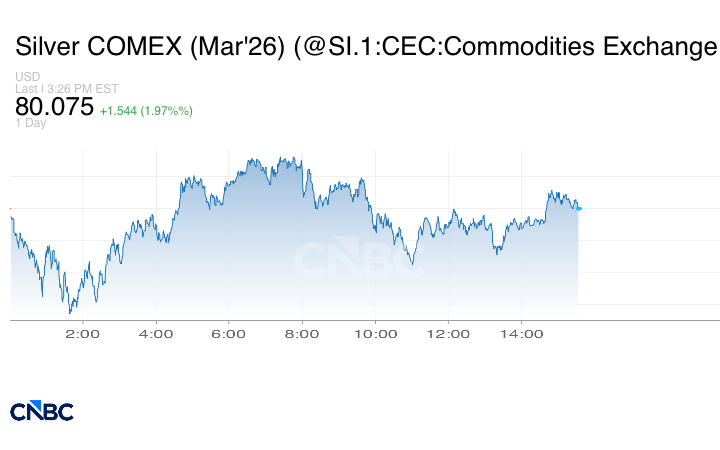
Task: Click the CNBC logo in bottom-left corner
Action: coord(41,411)
